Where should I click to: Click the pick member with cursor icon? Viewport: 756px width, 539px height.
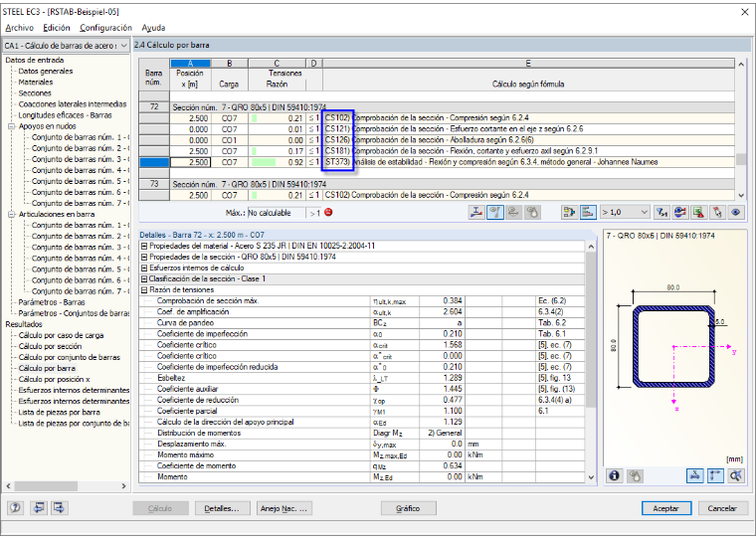717,212
